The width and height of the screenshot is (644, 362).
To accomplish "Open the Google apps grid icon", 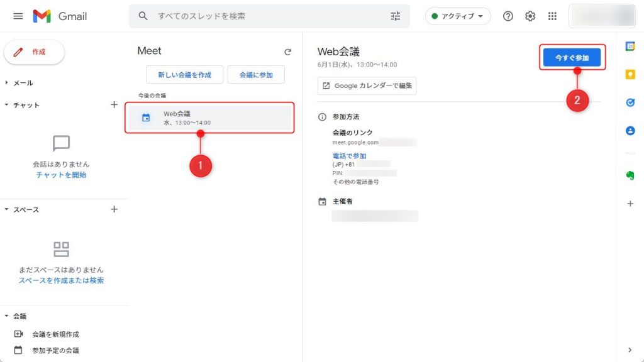I will 552,16.
